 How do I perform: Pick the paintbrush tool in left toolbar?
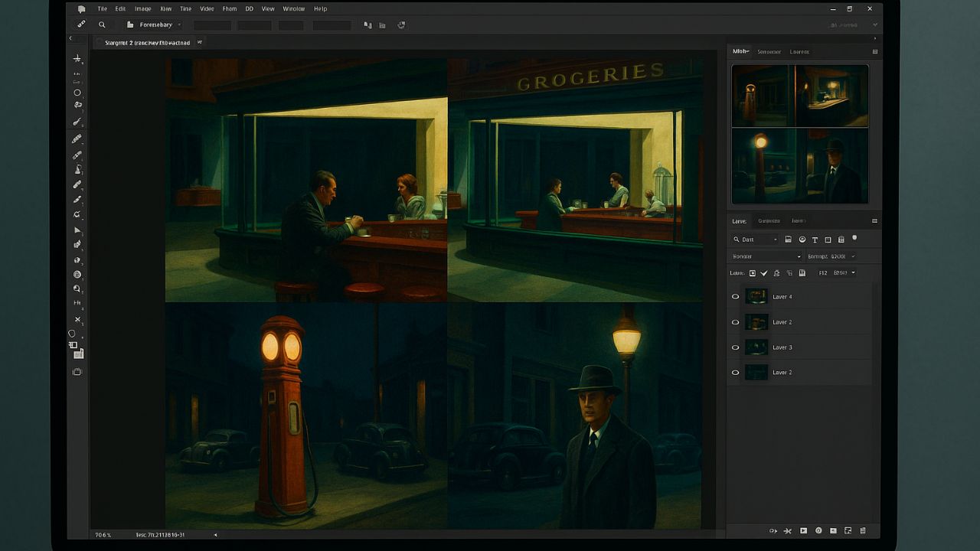tap(77, 122)
